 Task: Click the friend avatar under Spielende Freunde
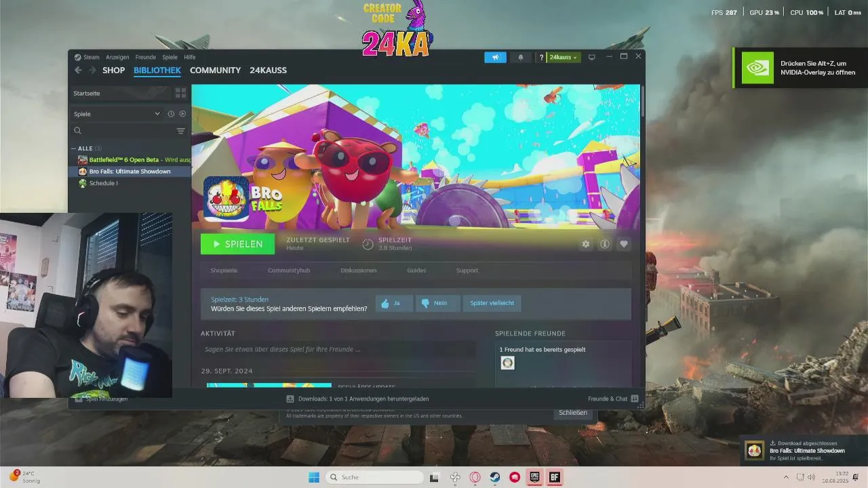[x=507, y=363]
